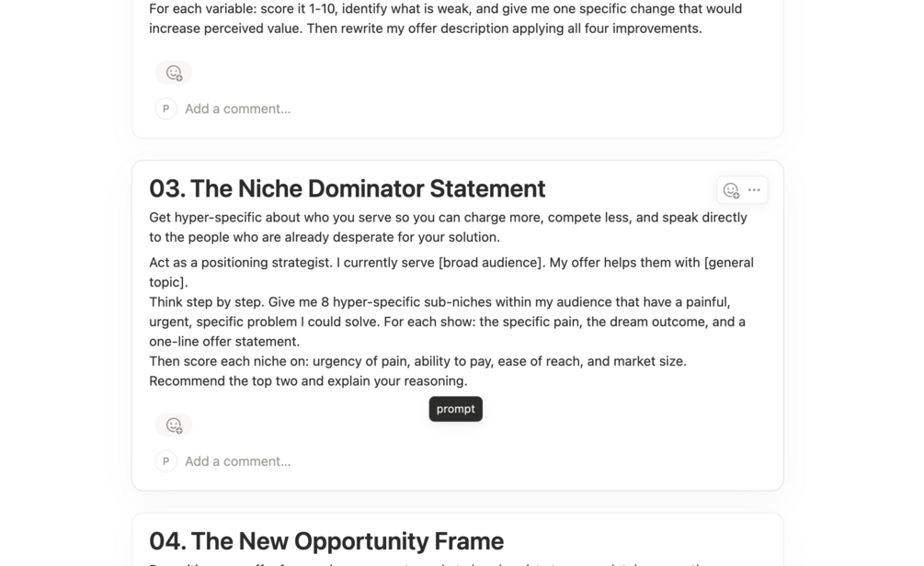Click the "Then score each niche on" line
The height and width of the screenshot is (566, 924).
click(x=417, y=361)
